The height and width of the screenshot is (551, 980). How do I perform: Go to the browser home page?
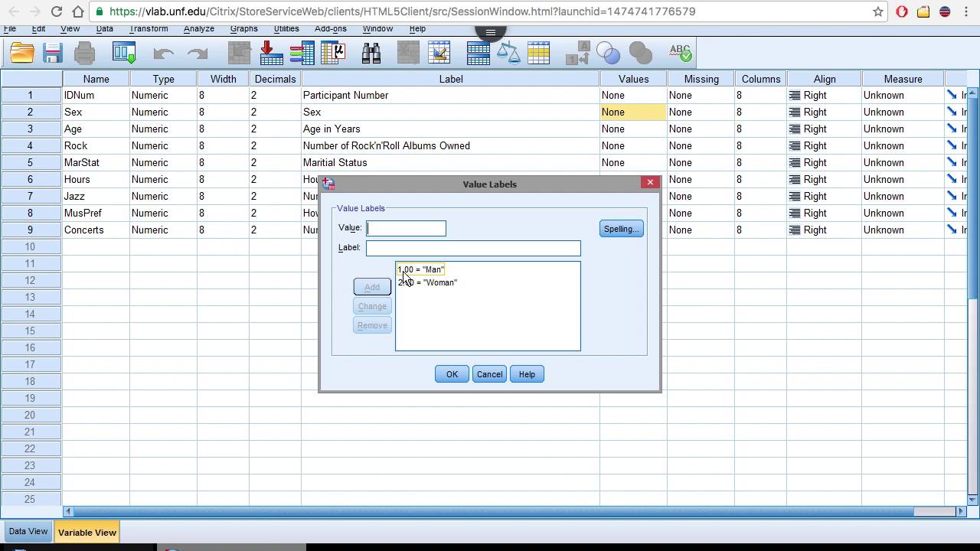77,11
